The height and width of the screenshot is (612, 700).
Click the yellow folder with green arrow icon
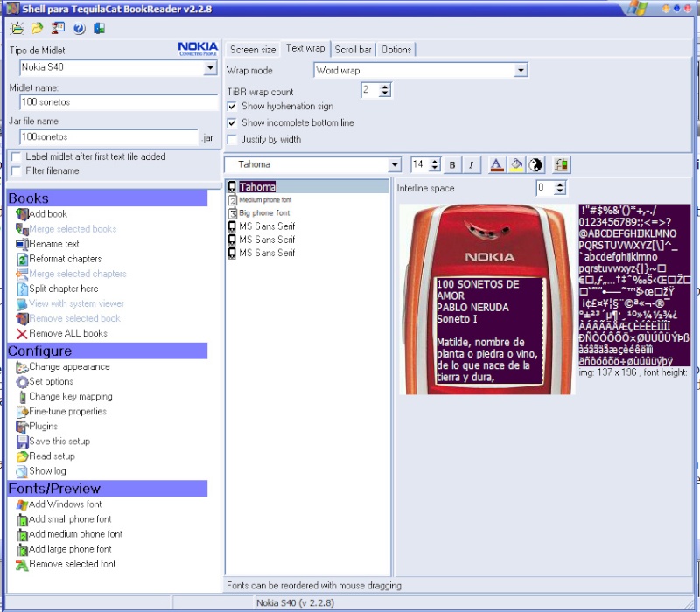point(37,29)
